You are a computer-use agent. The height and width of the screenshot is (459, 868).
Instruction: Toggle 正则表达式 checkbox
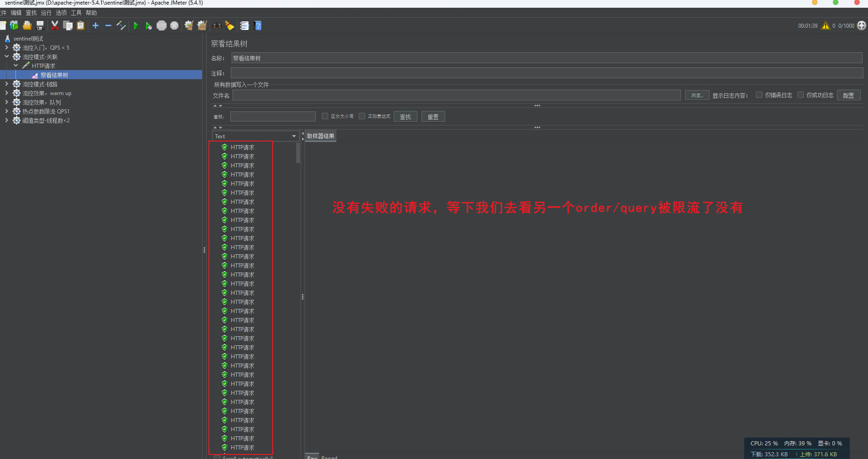(362, 116)
